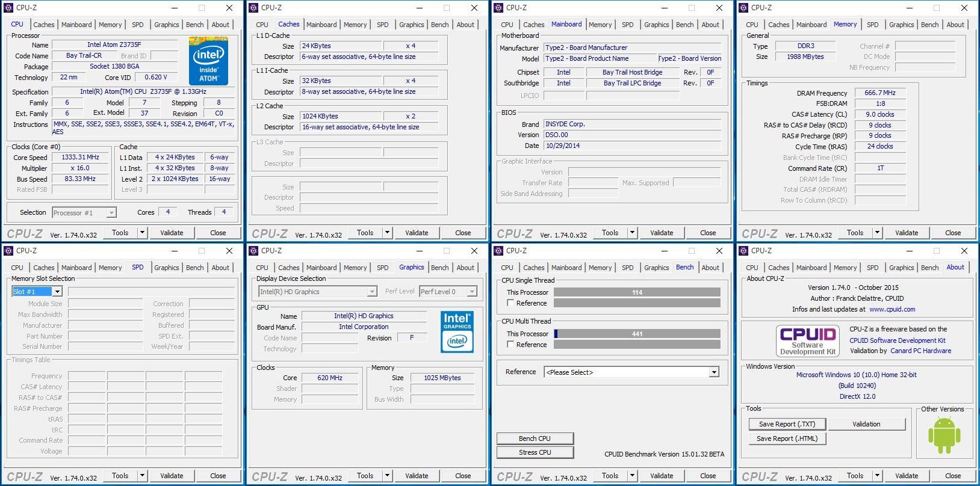The image size is (980, 486).
Task: Click the processor Name field 'Intel Atom Z3735F'
Action: 114,45
